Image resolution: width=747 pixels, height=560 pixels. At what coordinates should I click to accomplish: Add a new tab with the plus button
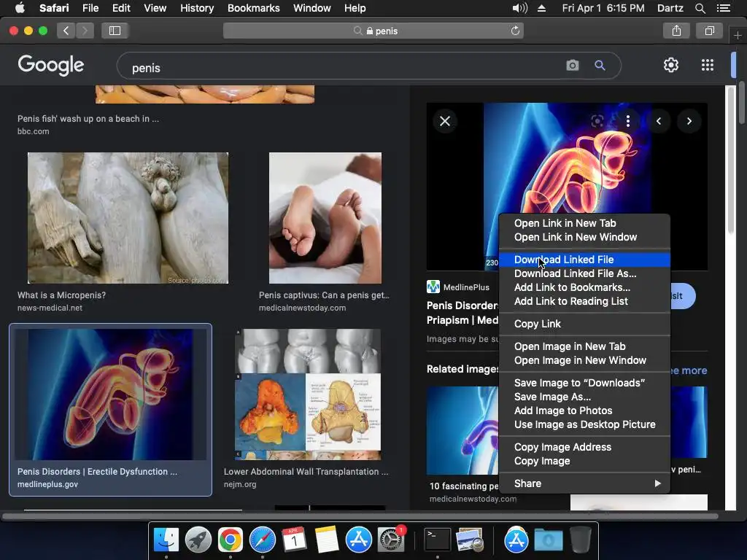coord(738,36)
